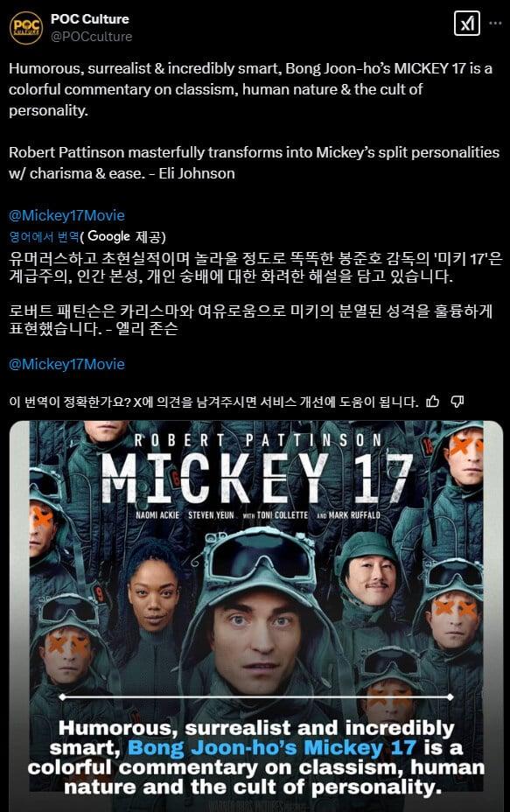
Task: Rate the translation with thumbs down
Action: pos(458,402)
